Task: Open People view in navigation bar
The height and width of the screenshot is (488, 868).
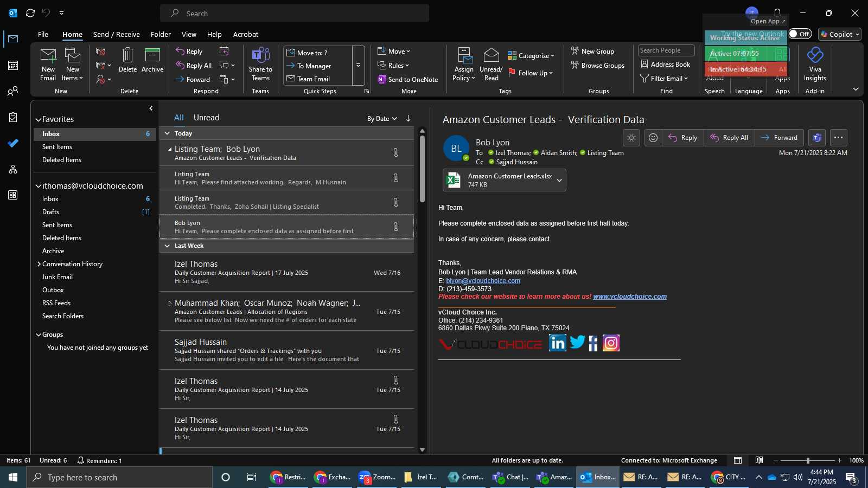Action: tap(13, 91)
